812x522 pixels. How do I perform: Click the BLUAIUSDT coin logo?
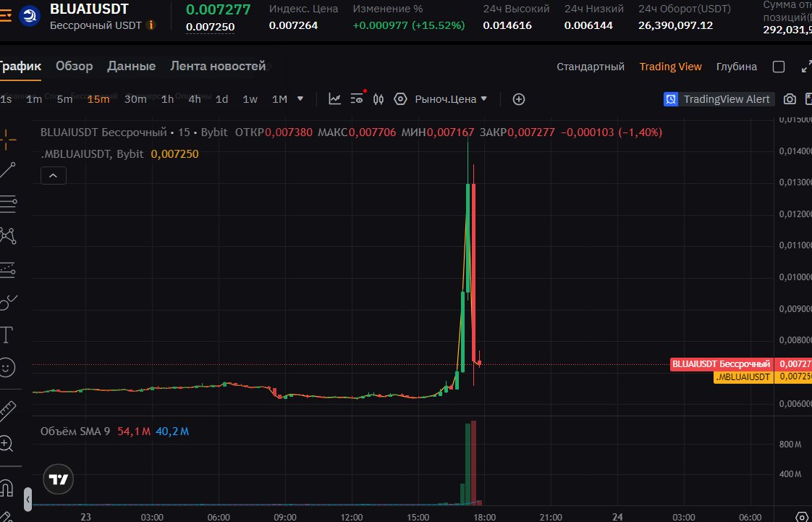[30, 16]
